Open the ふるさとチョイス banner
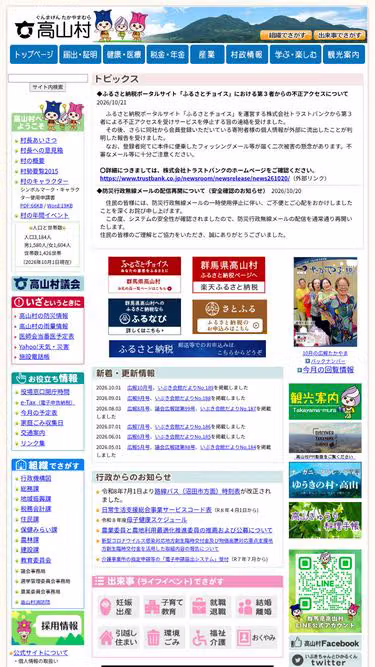Viewport: 375px width, 667px height. 145,275
